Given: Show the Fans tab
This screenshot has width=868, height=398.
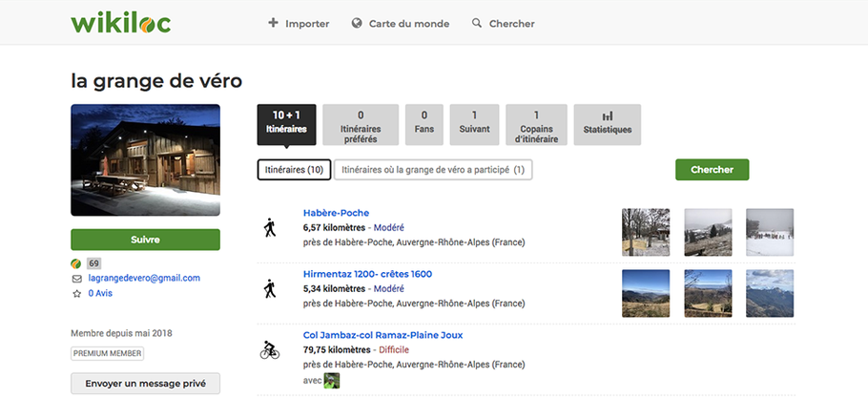Looking at the screenshot, I should click(x=424, y=124).
